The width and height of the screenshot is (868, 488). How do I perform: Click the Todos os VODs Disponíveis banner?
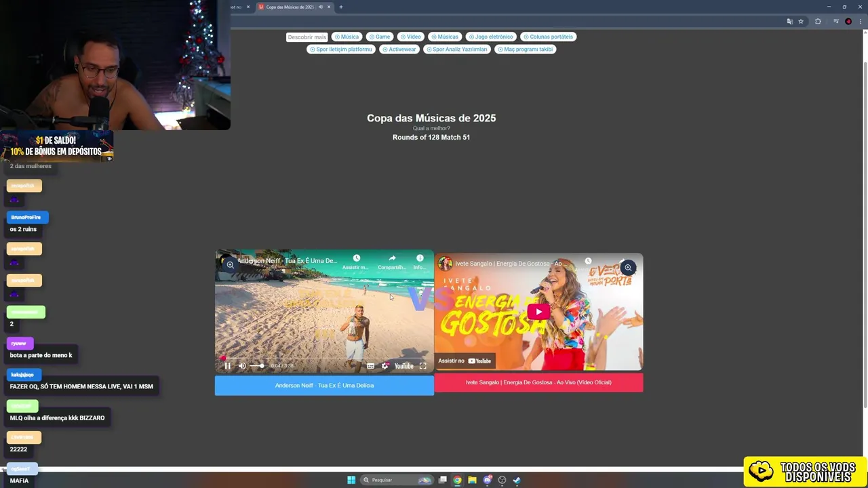(805, 472)
